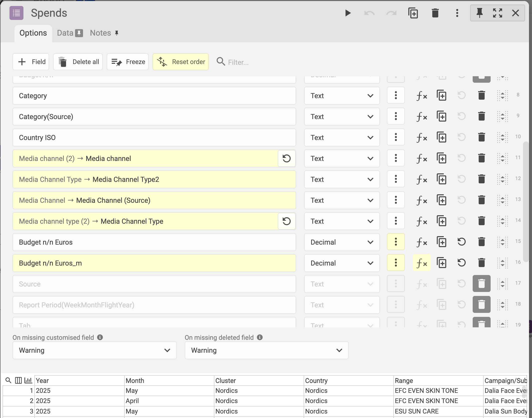This screenshot has width=532, height=418.
Task: Open formula editor for Budget n/n Euros_m
Action: (422, 263)
